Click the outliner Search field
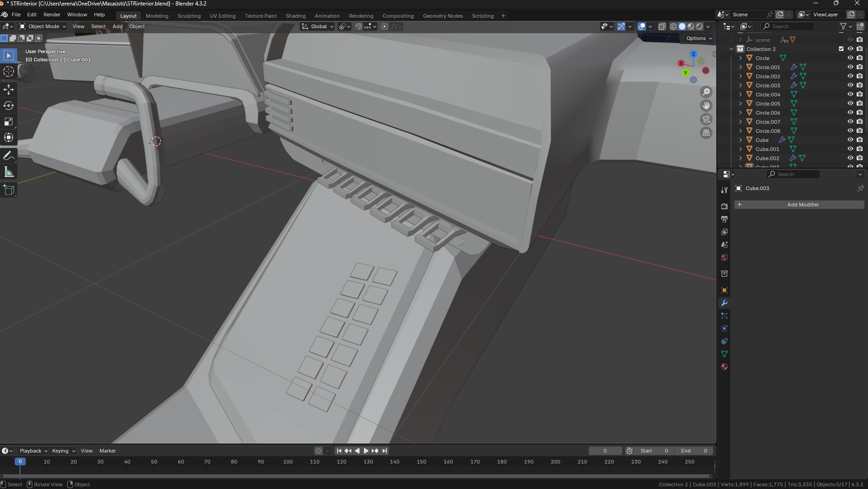Screen dimensions: 868x489 coord(788,26)
